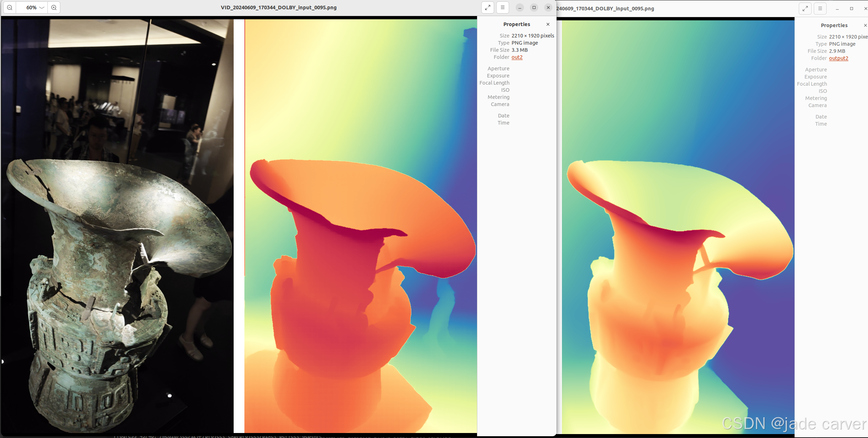Open the output2 folder link

838,58
